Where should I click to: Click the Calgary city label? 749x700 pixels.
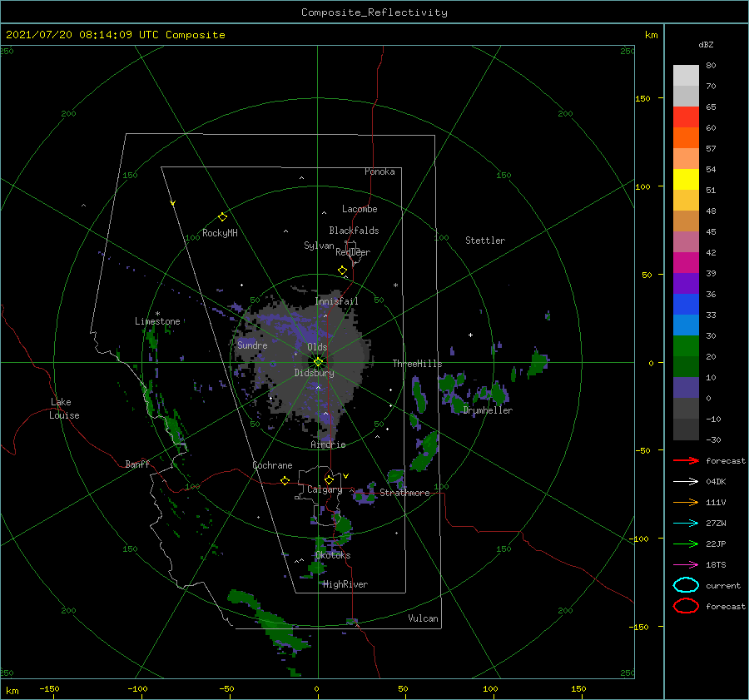tap(325, 489)
